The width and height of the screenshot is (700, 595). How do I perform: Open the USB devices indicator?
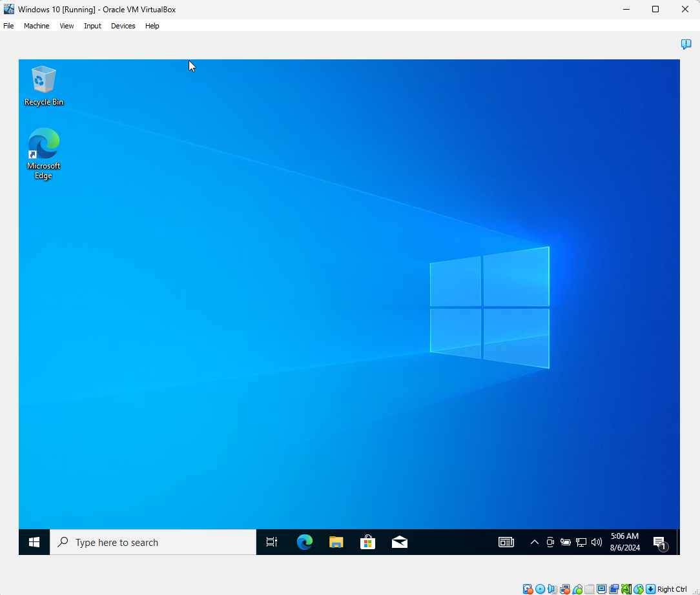[x=577, y=589]
